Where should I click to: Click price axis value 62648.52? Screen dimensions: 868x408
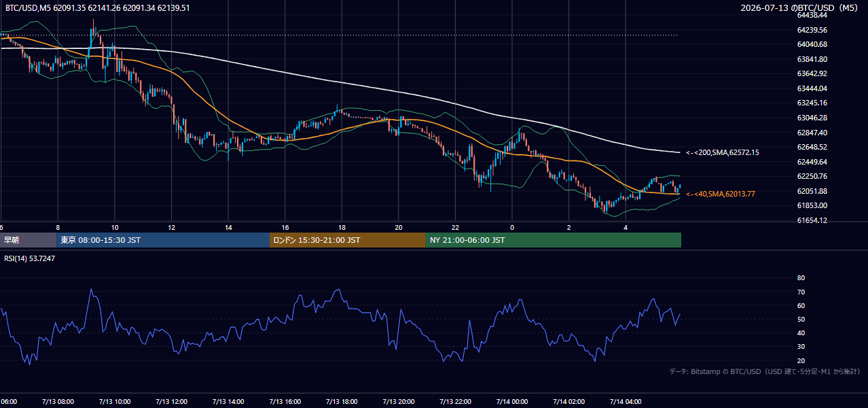tap(812, 147)
